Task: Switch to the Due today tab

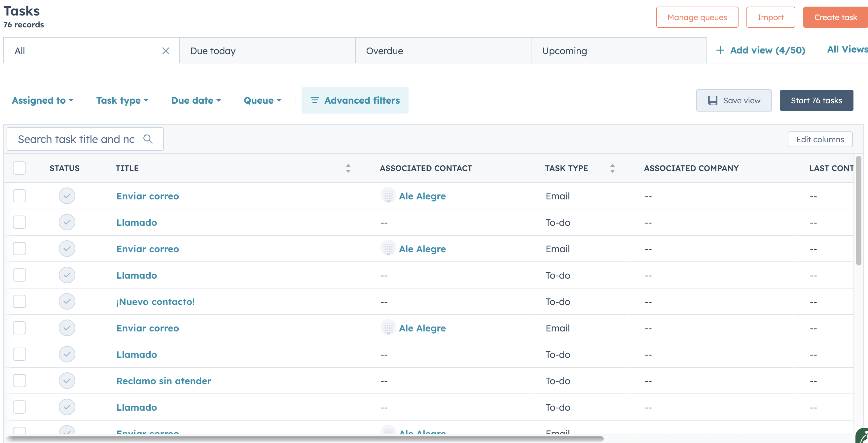Action: point(213,51)
